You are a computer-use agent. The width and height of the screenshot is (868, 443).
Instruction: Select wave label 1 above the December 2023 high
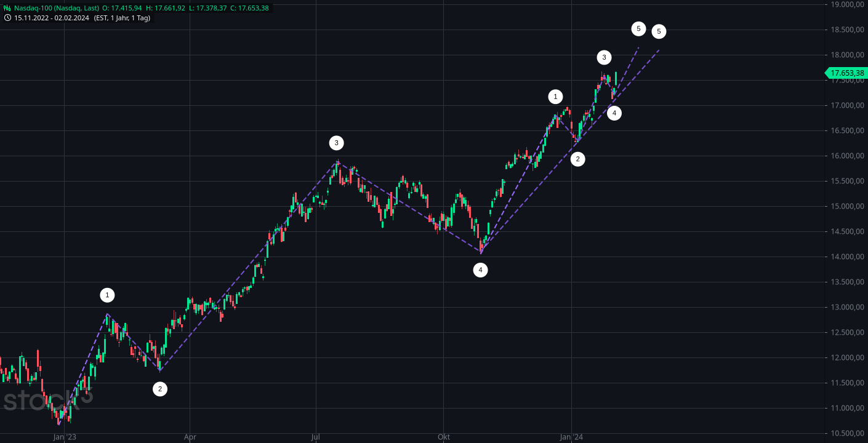click(x=555, y=97)
